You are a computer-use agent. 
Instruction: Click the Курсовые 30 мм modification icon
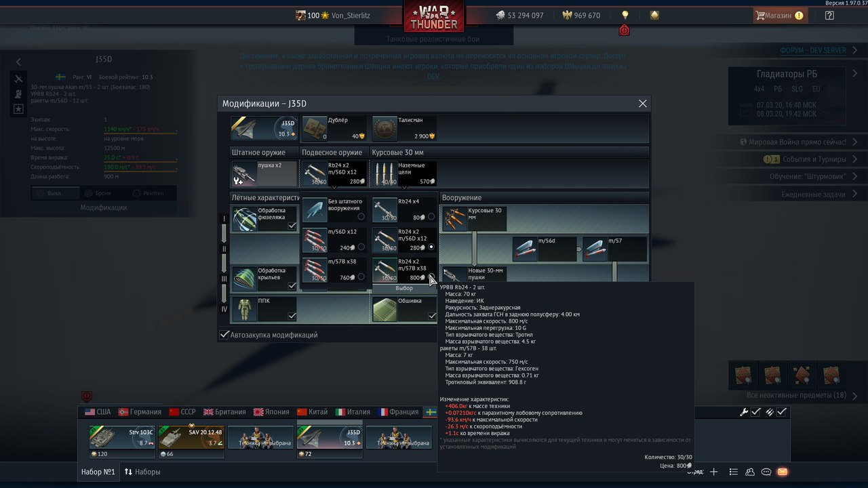[454, 219]
